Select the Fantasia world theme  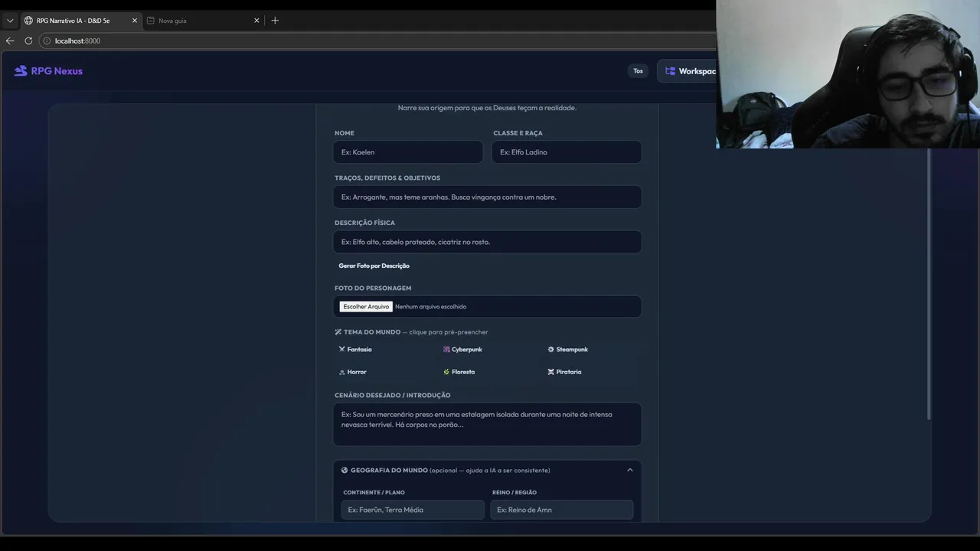tap(355, 350)
